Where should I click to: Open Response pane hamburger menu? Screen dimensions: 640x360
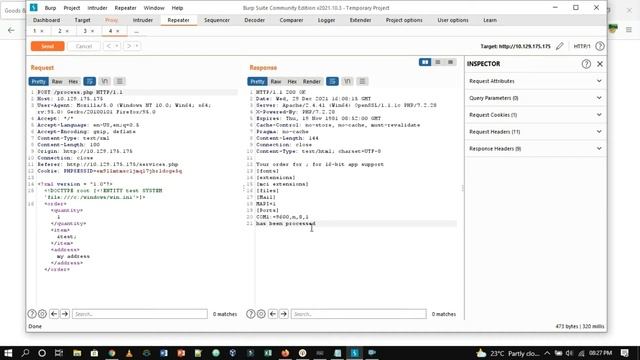pyautogui.click(x=362, y=81)
